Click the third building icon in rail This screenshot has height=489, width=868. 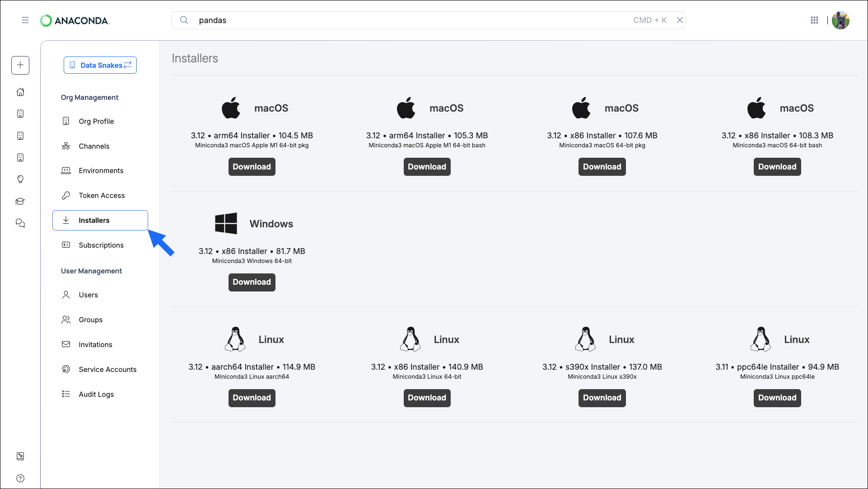tap(20, 158)
